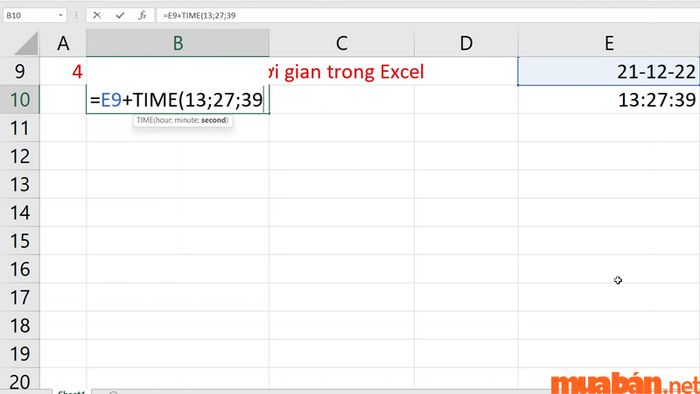Click empty cell D15
The width and height of the screenshot is (700, 394).
point(466,241)
